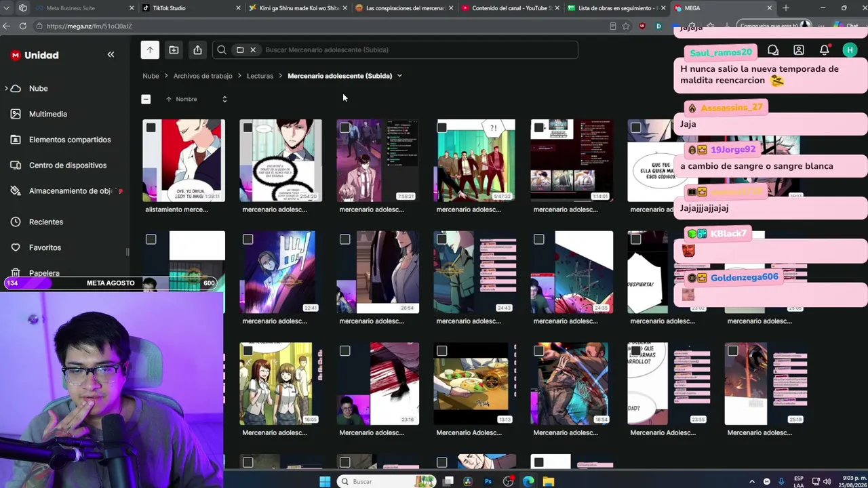
Task: Open the sort options arrows beside Nombre
Action: point(224,99)
